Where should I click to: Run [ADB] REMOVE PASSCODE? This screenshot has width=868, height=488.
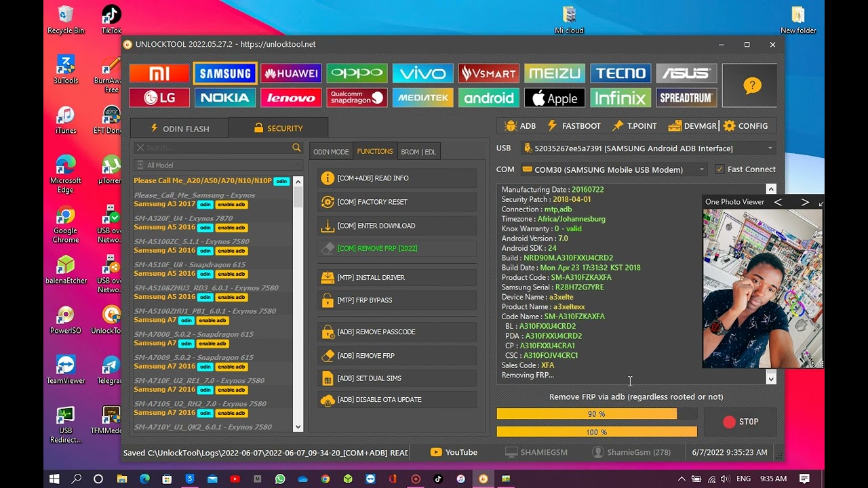(x=397, y=332)
